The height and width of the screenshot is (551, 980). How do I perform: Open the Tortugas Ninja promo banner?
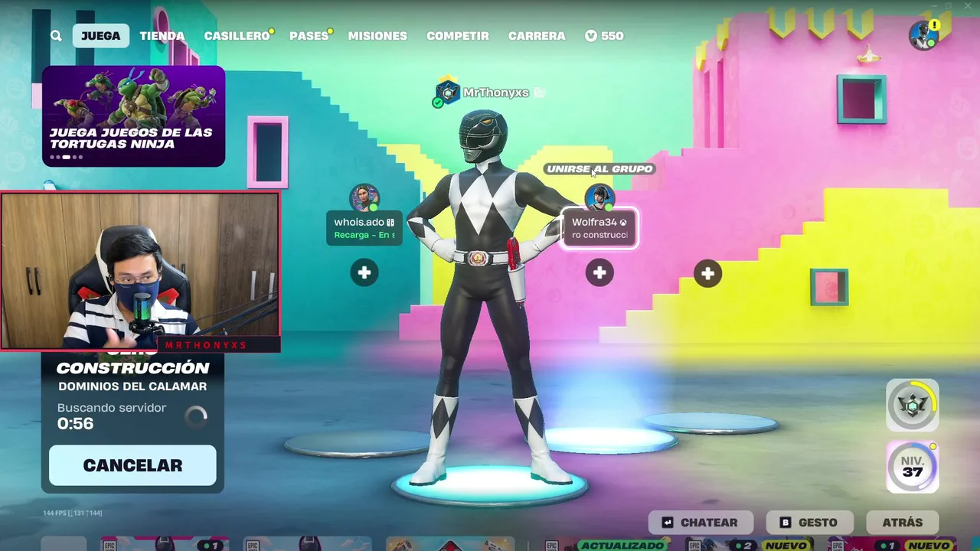point(133,116)
